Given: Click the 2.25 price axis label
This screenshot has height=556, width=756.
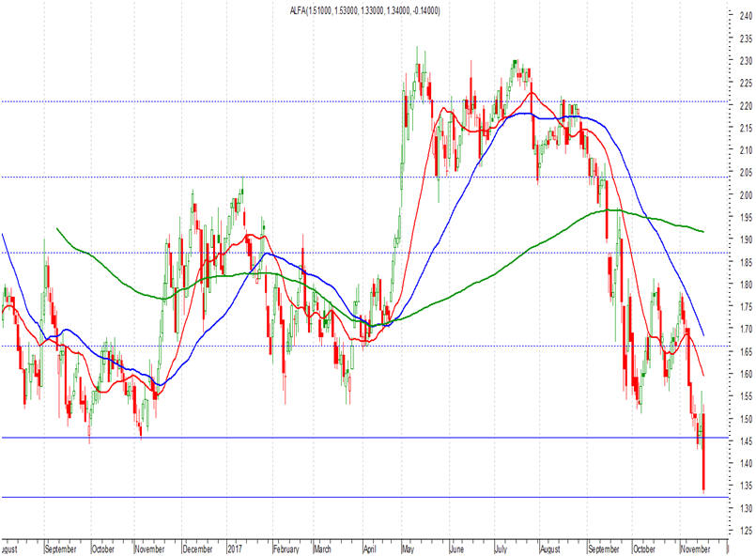Looking at the screenshot, I should (746, 83).
